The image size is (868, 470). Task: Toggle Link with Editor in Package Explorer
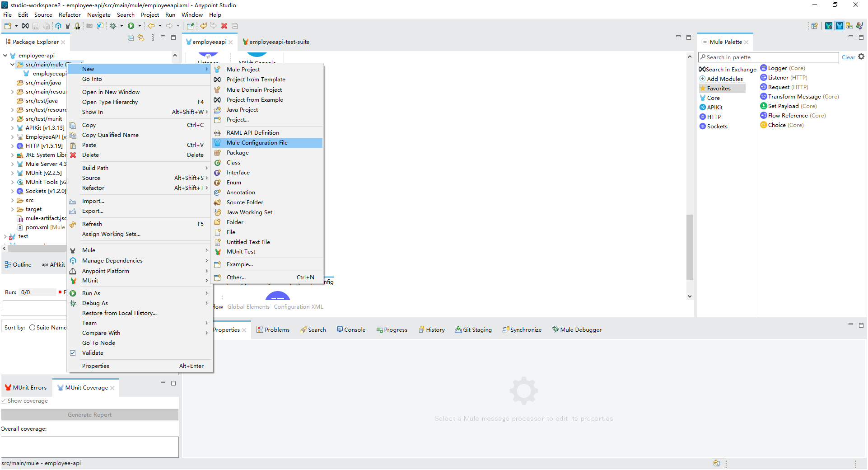[x=141, y=38]
